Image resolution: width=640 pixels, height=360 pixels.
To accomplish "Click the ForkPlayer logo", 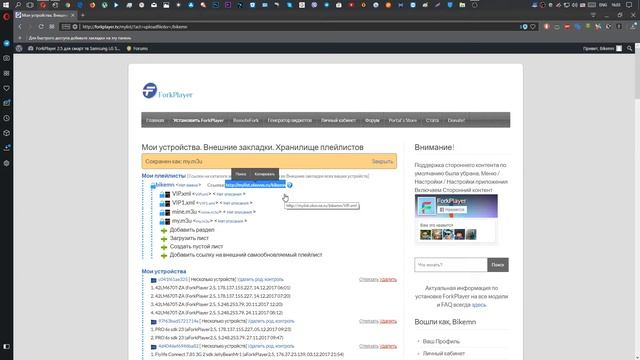I will [x=167, y=91].
